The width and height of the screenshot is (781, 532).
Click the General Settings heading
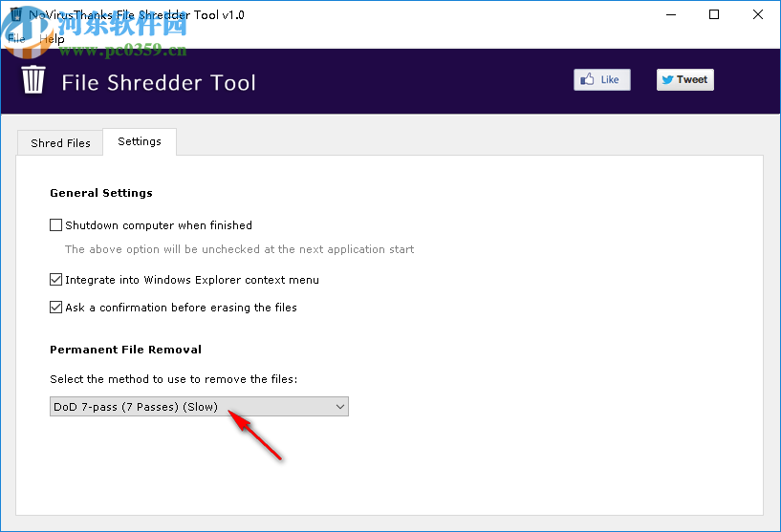[101, 193]
